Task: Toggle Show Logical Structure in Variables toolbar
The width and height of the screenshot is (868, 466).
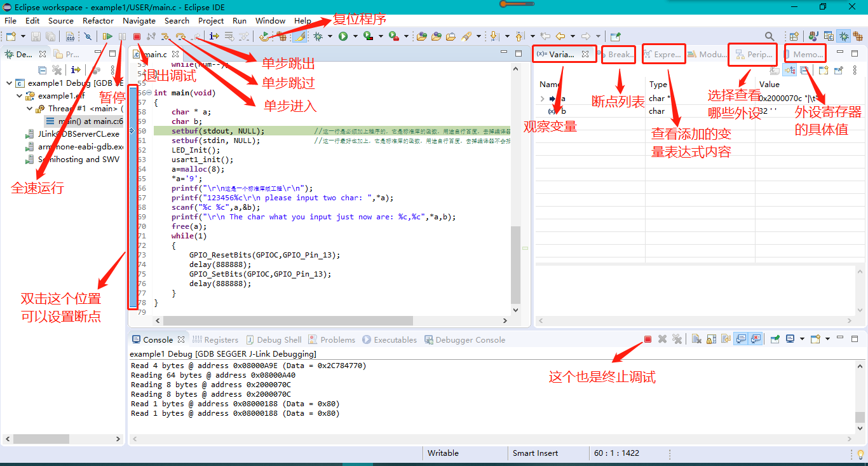Action: [x=790, y=70]
